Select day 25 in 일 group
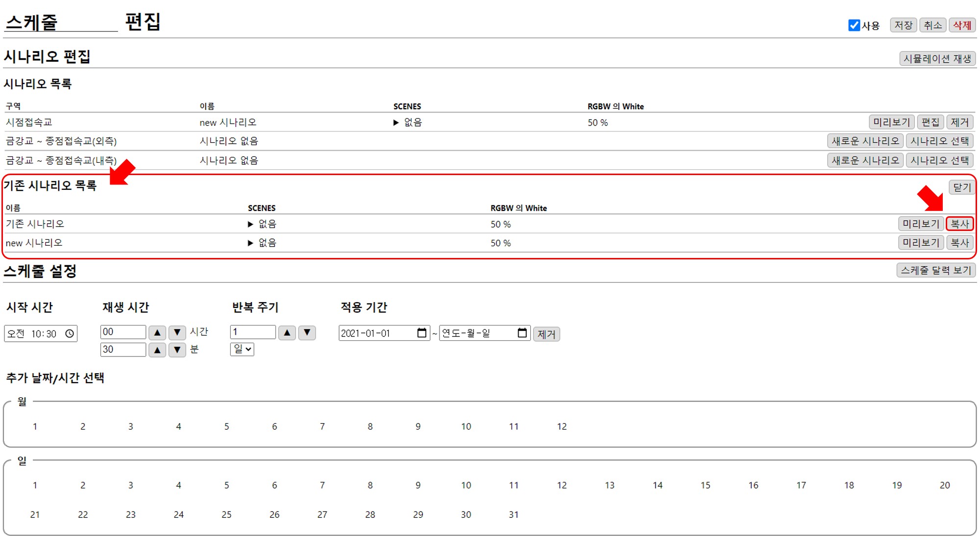 coord(226,515)
